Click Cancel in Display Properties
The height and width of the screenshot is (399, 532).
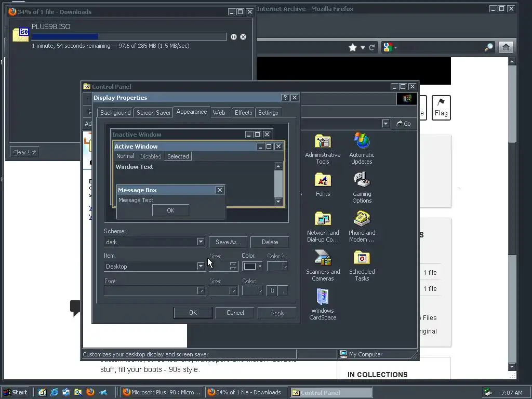coord(235,313)
